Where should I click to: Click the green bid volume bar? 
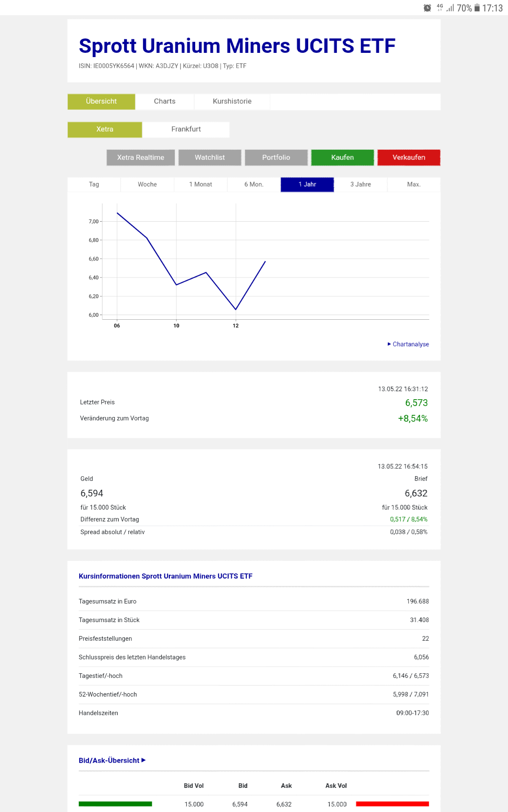(115, 804)
